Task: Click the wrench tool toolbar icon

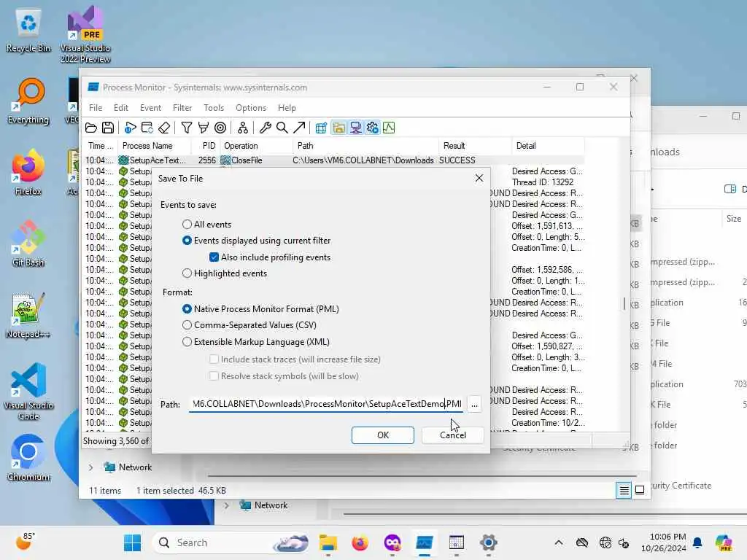Action: [x=266, y=128]
